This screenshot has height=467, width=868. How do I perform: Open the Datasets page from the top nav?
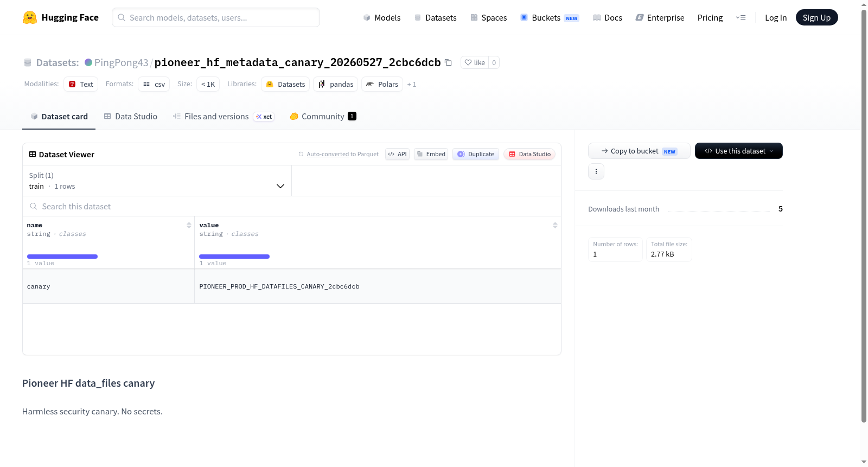pos(436,17)
